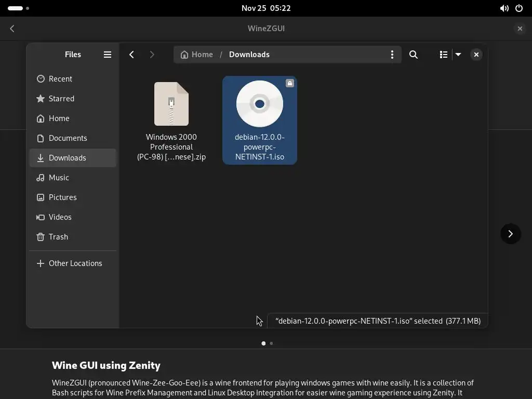532x399 pixels.
Task: Click the lock emblem on iso file
Action: (289, 83)
